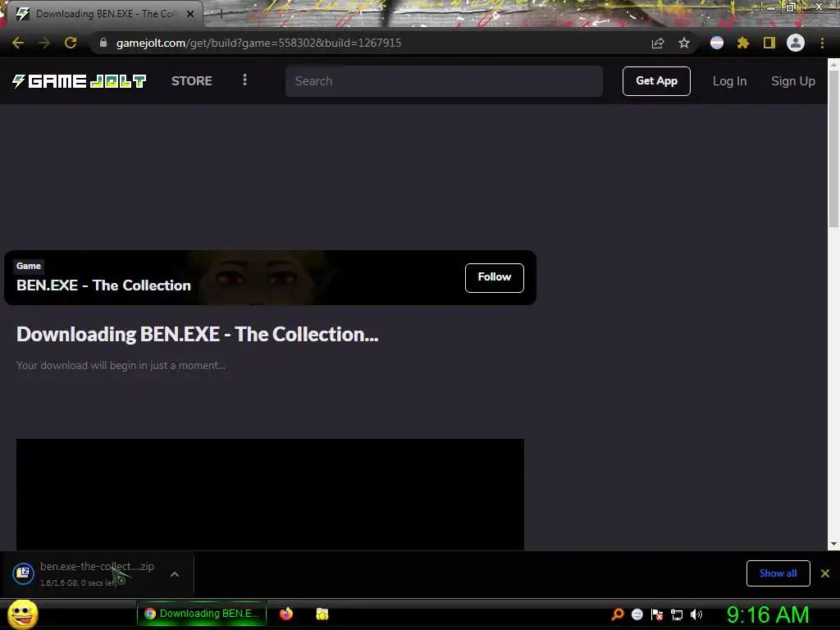Viewport: 840px width, 630px height.
Task: Share this page from the address bar
Action: click(658, 43)
